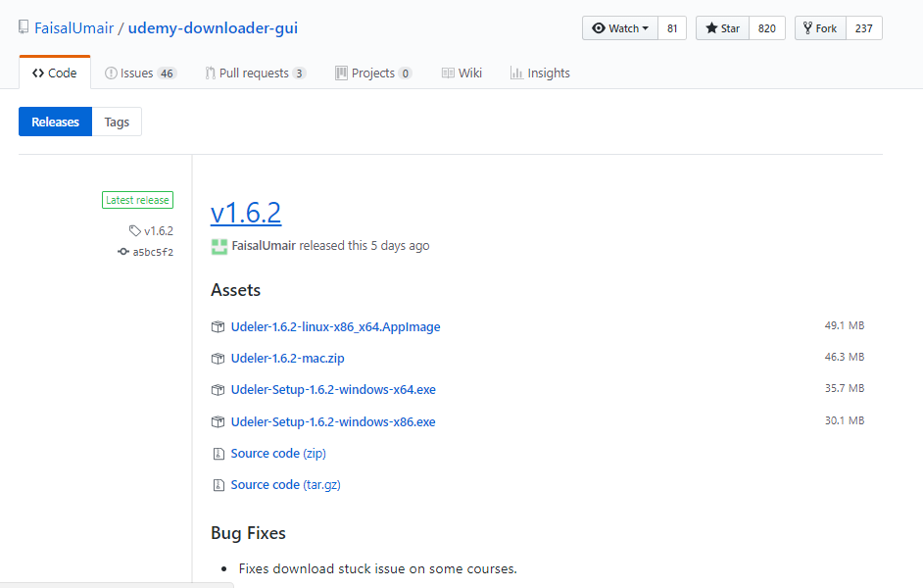Download Udeler-Setup-1.6.2-windows-x64.exe
Viewport: 923px width, 588px height.
point(333,390)
